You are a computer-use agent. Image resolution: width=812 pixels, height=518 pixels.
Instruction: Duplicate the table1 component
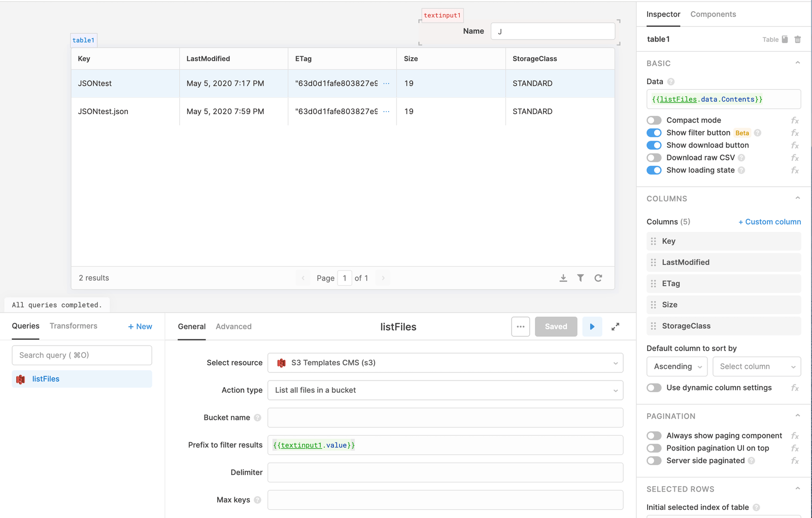click(x=784, y=39)
